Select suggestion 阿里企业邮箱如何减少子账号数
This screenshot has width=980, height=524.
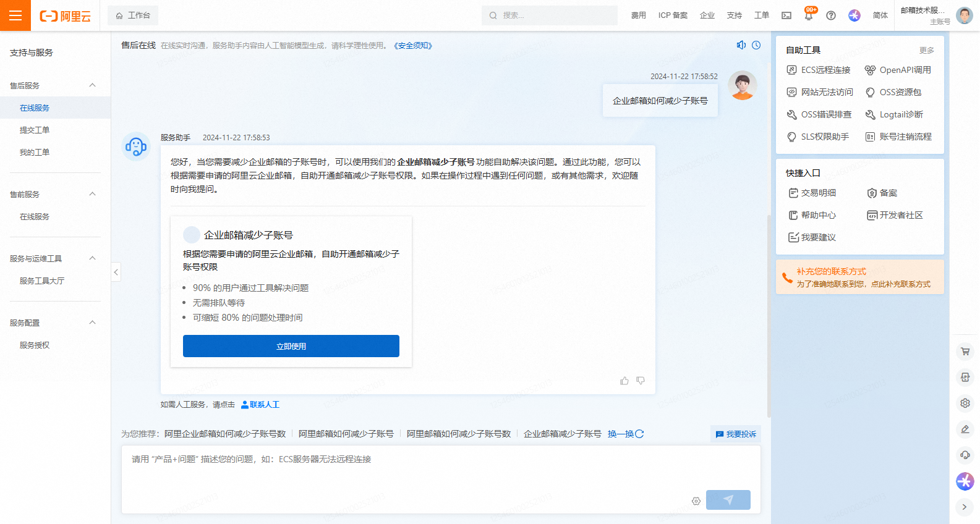(225, 434)
